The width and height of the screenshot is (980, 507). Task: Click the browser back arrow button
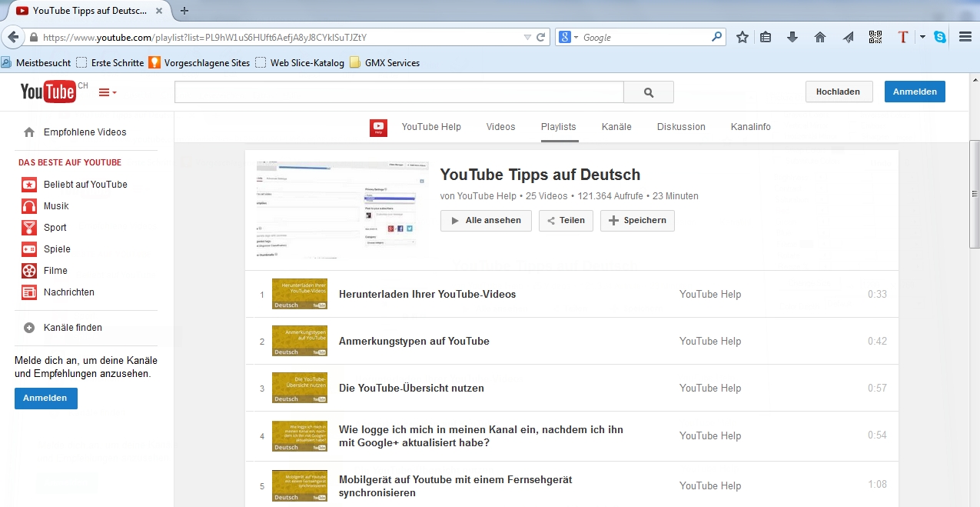pos(13,37)
